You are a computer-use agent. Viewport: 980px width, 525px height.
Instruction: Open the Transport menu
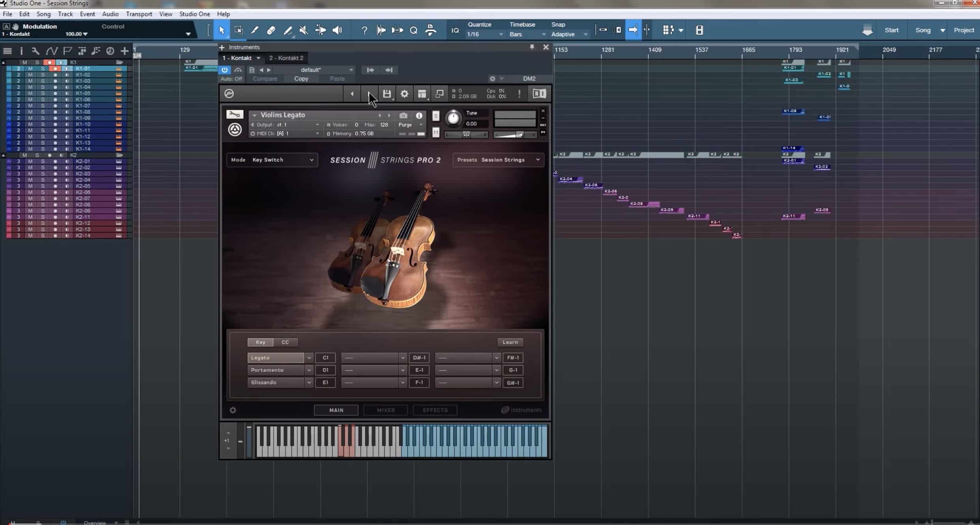(139, 14)
